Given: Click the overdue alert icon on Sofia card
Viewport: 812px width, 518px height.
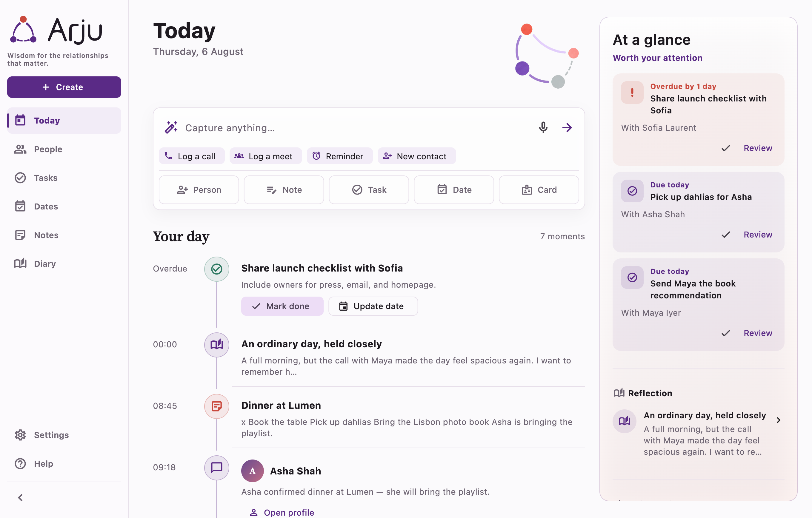Looking at the screenshot, I should tap(632, 92).
